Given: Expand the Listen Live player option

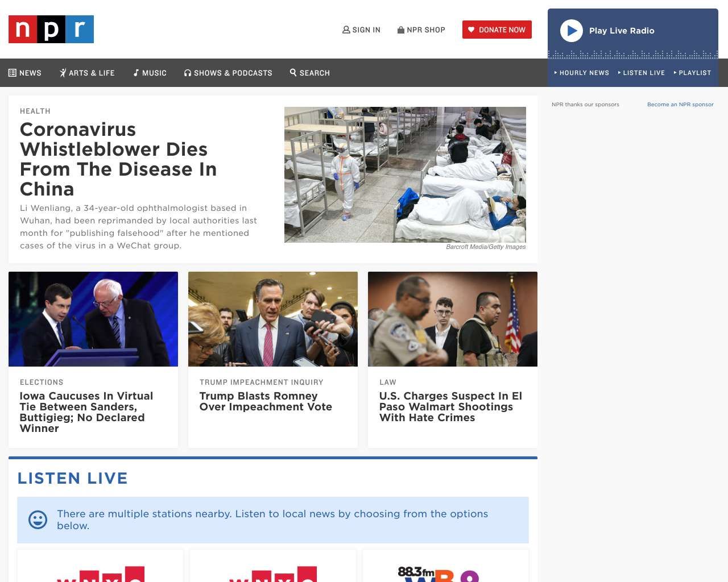Looking at the screenshot, I should (642, 73).
